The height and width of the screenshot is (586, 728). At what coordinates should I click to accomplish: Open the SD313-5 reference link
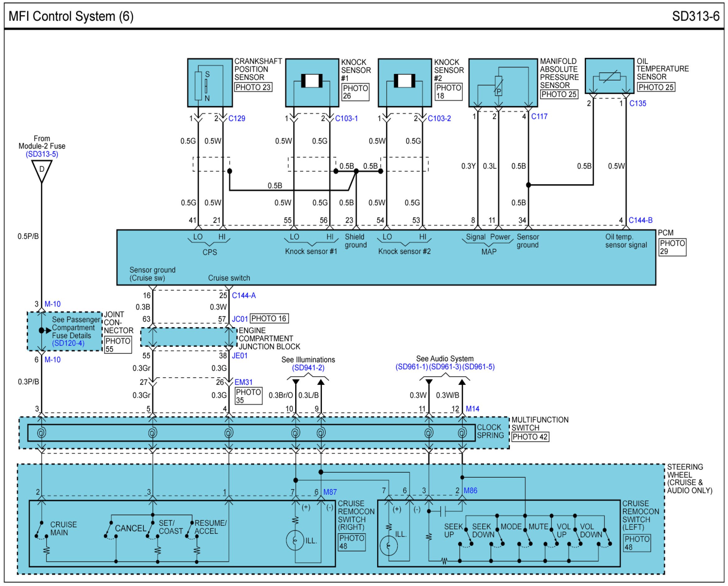point(42,154)
